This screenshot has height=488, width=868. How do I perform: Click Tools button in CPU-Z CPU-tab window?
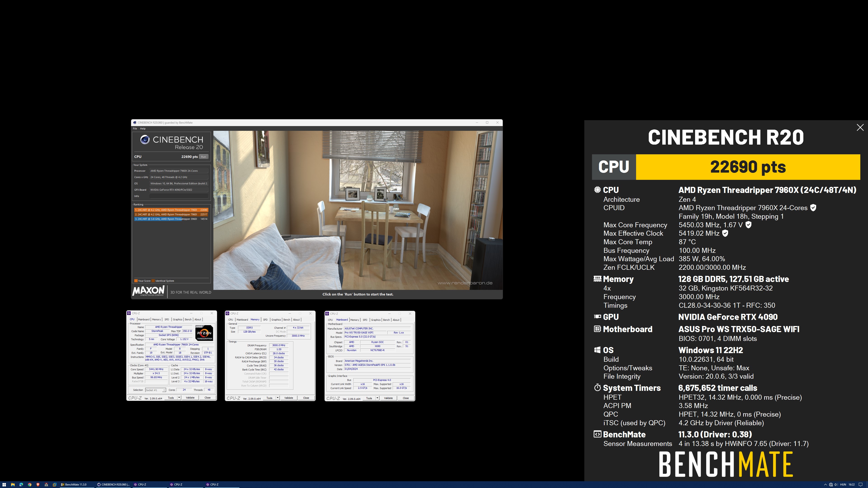click(171, 398)
